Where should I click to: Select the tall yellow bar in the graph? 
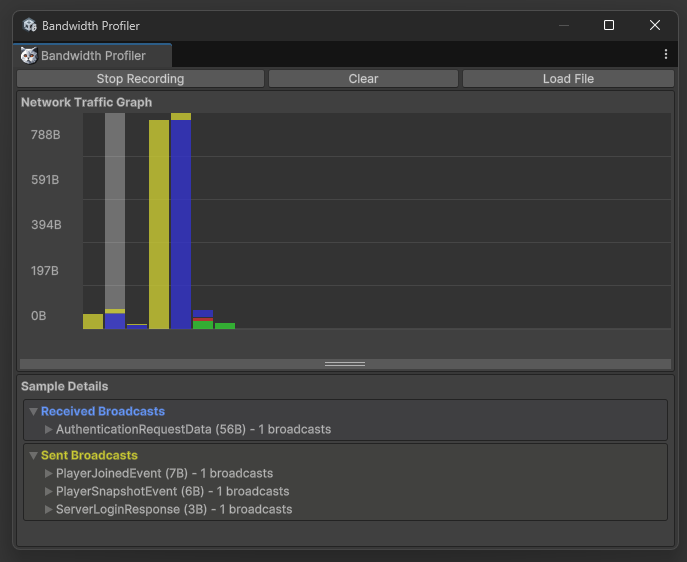point(159,225)
